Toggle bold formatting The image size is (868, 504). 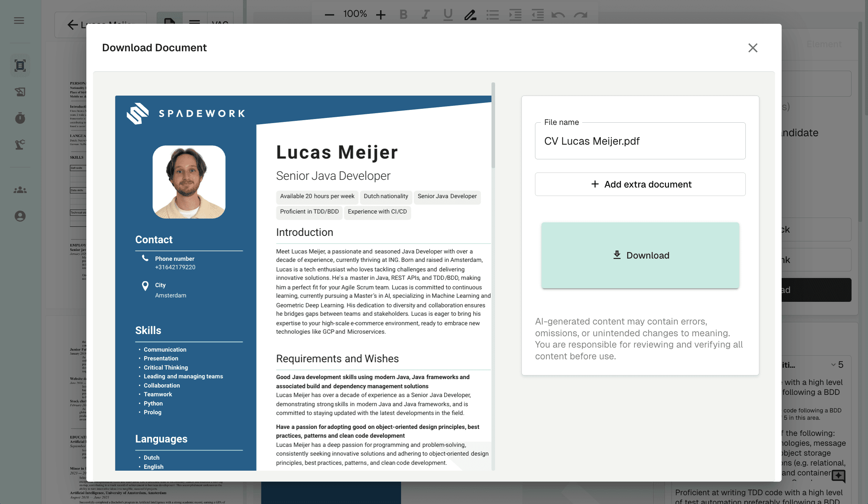pyautogui.click(x=403, y=15)
